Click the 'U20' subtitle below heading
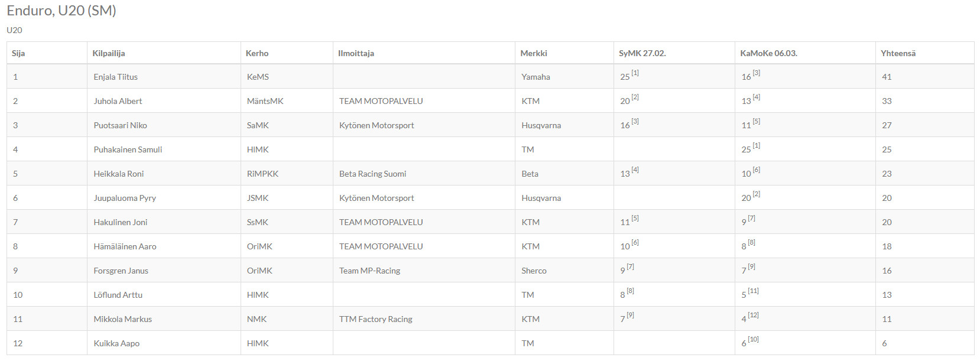Viewport: 980px width, 361px height. click(14, 30)
